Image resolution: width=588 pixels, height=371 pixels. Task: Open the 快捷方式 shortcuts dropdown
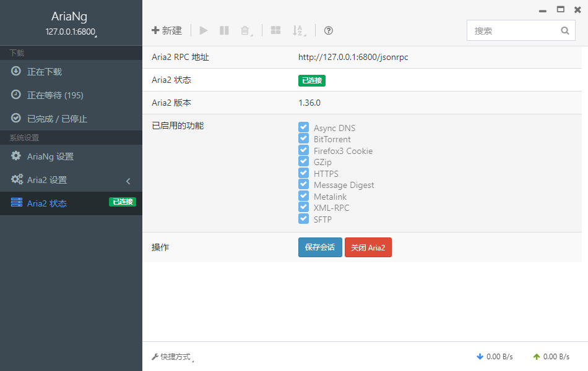171,357
